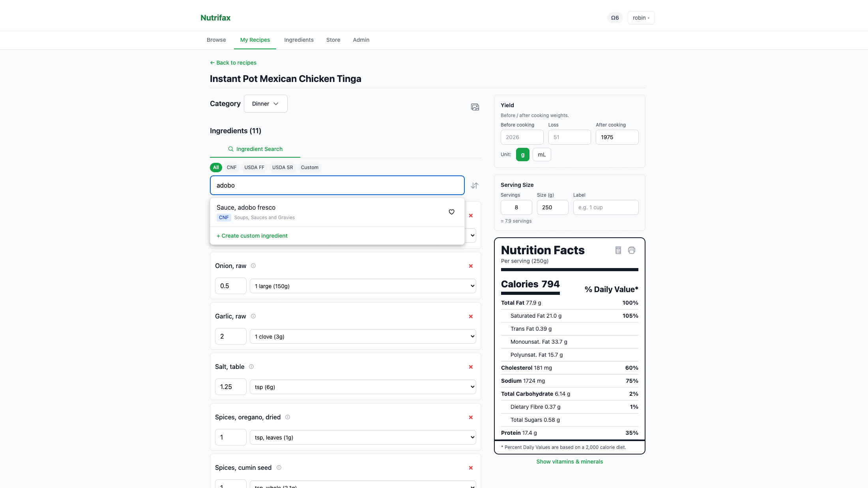Open the Category dropdown set to Dinner
The height and width of the screenshot is (488, 868).
265,103
